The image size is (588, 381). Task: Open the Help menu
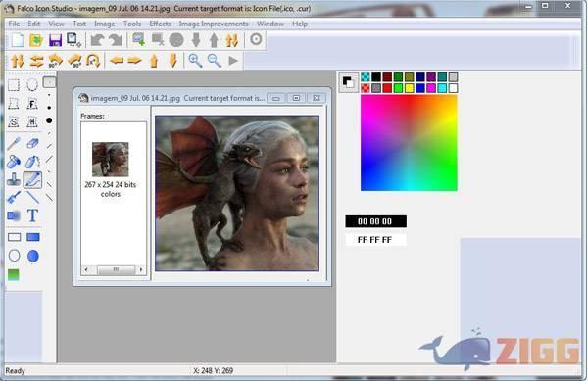[300, 24]
